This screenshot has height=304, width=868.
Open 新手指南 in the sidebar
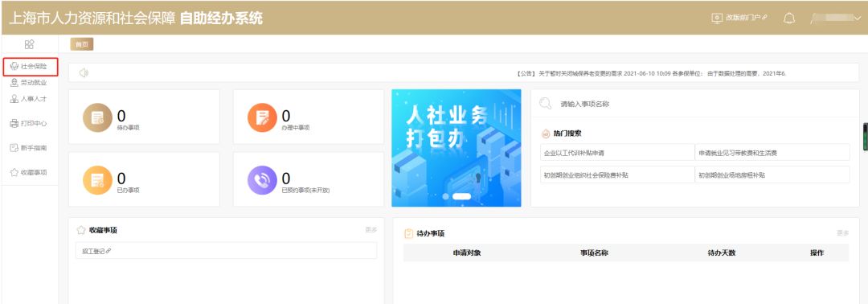[x=29, y=148]
